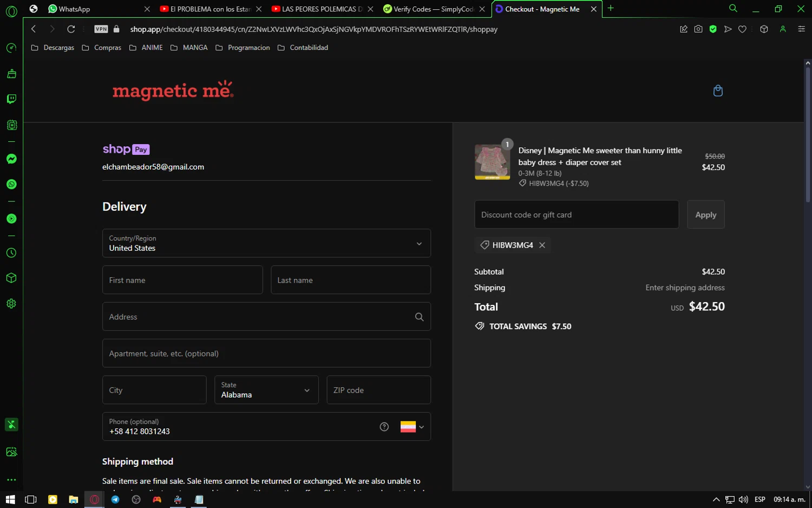Remove the HIBW3MG4 discount code

pos(542,245)
